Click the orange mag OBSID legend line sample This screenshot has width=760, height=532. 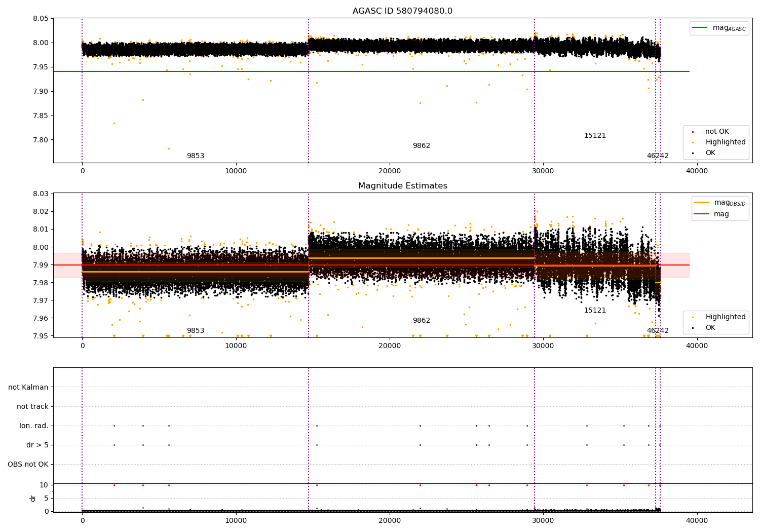coord(702,203)
